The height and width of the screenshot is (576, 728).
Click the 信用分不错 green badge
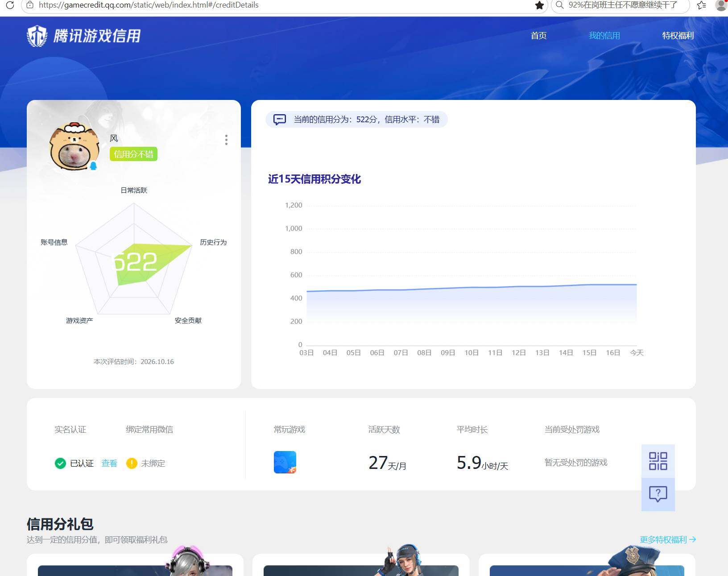pos(133,154)
